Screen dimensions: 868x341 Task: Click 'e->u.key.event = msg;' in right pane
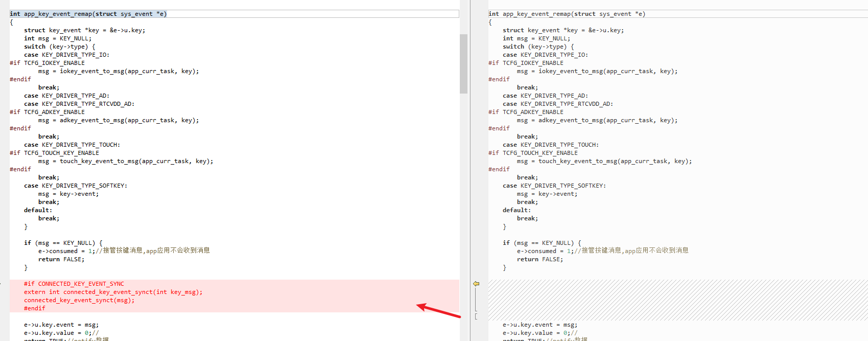click(540, 325)
